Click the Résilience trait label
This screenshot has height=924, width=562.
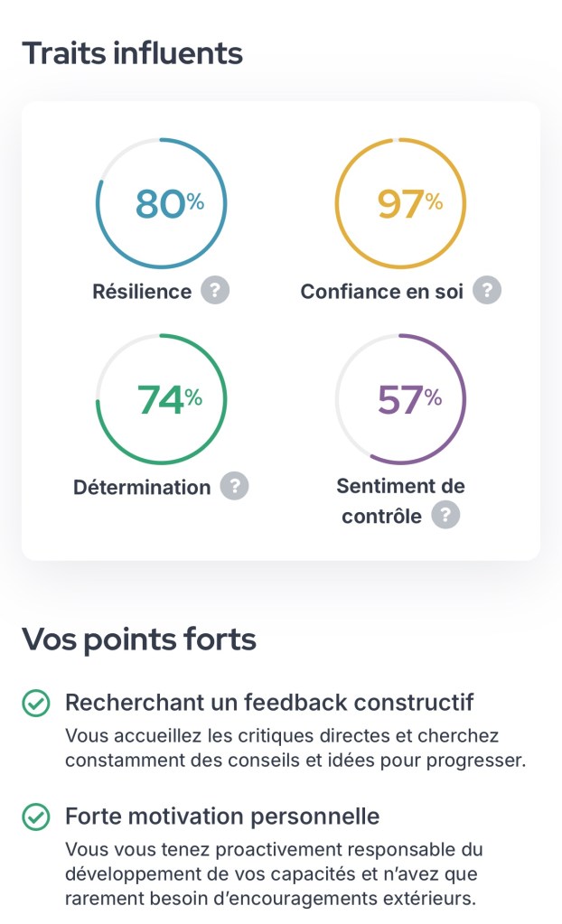coord(142,292)
